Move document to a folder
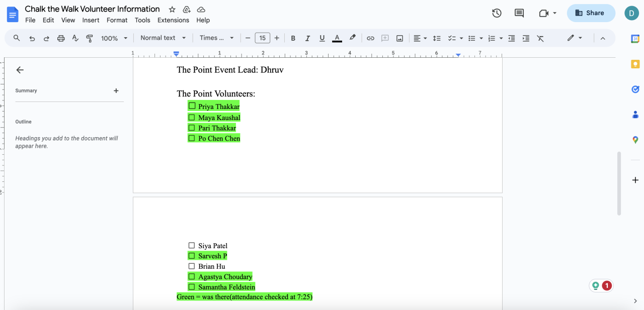This screenshot has width=644, height=310. [x=187, y=10]
